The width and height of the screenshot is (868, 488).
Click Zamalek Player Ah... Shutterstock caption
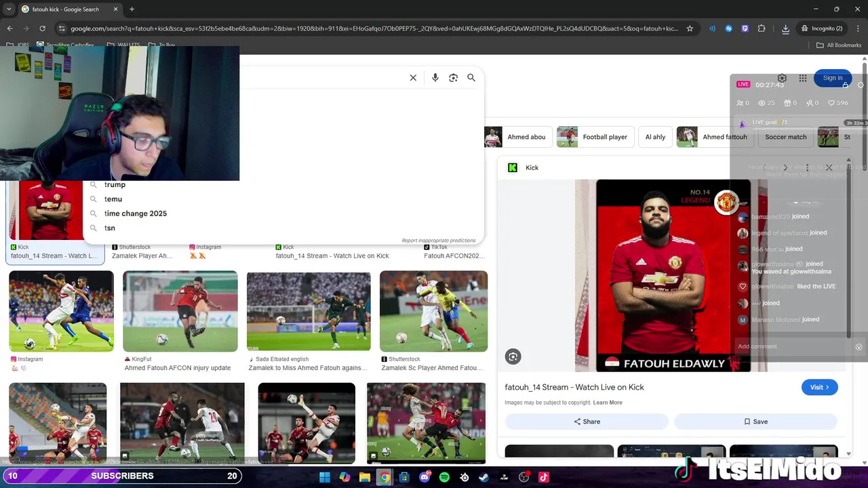(x=142, y=256)
